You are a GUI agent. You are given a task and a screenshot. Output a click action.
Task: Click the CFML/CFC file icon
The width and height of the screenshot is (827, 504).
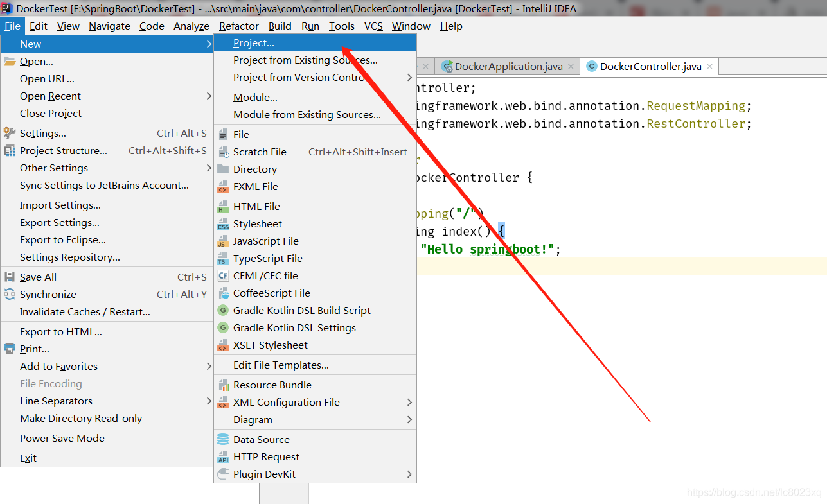tap(223, 275)
